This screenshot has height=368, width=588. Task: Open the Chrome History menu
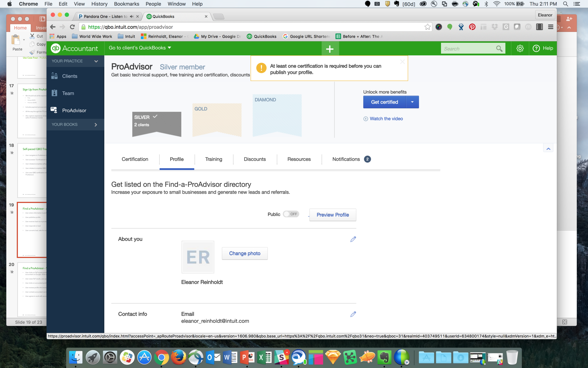[99, 4]
